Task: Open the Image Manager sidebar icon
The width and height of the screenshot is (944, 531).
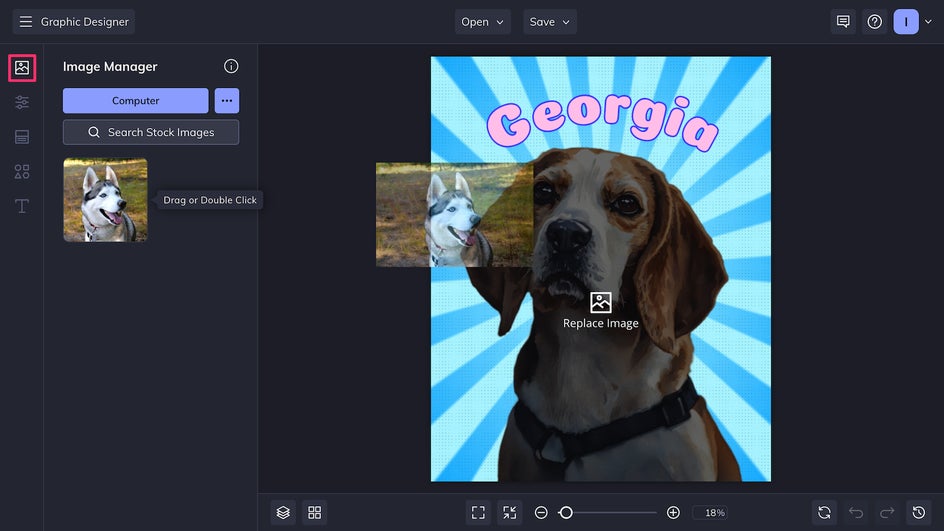Action: point(22,68)
